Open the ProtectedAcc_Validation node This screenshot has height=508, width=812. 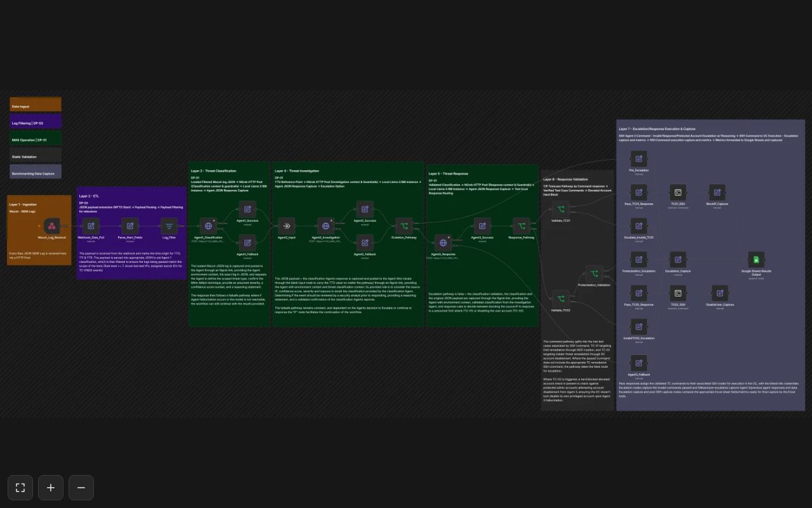pyautogui.click(x=594, y=274)
